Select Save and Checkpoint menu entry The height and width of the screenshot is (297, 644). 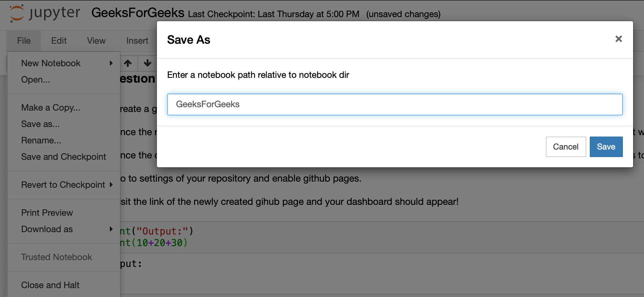63,157
